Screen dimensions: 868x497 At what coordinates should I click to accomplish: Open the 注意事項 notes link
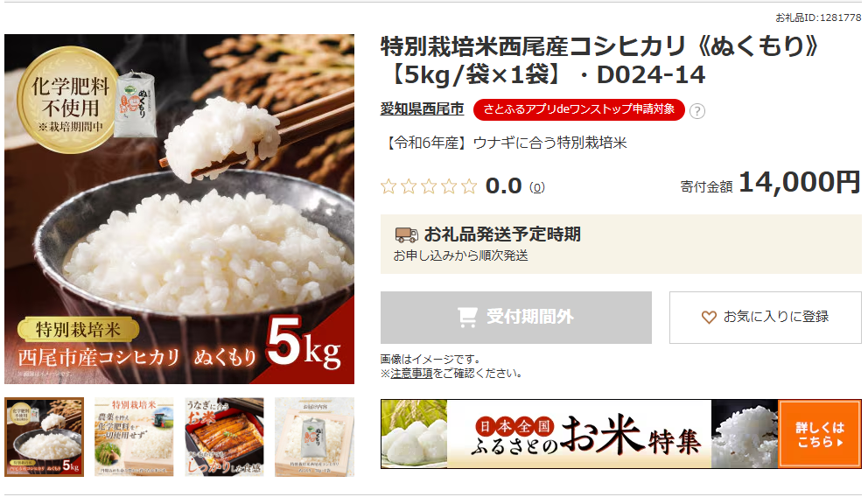[x=411, y=374]
